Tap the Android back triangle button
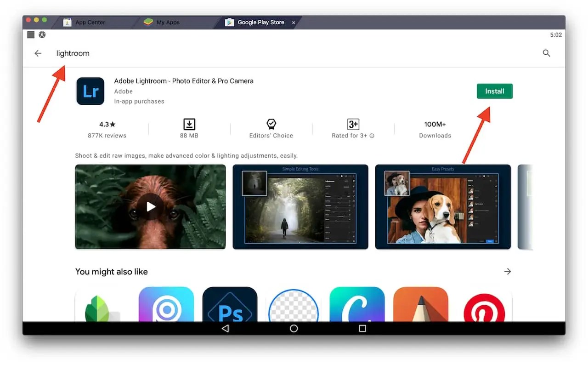588x365 pixels. click(225, 329)
